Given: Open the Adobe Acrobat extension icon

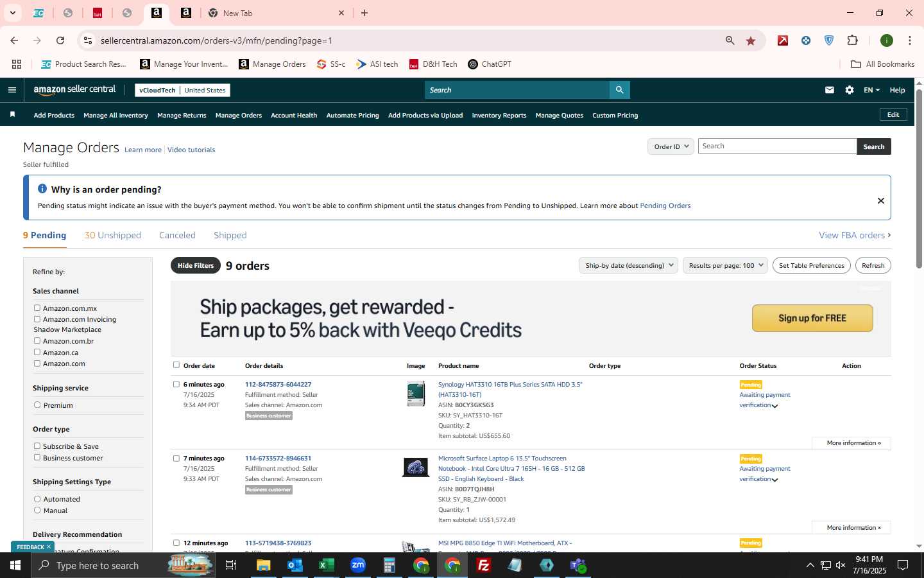Looking at the screenshot, I should (783, 40).
